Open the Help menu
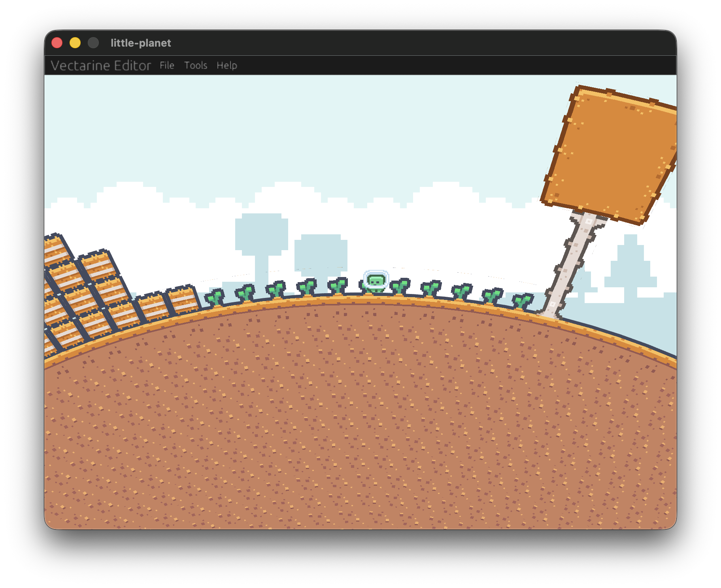The width and height of the screenshot is (721, 588). [x=227, y=65]
